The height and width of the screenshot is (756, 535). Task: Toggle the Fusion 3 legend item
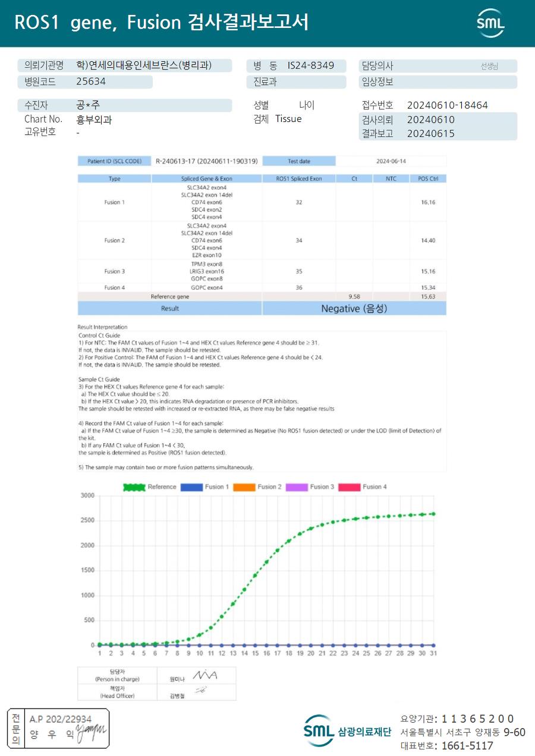pos(309,487)
